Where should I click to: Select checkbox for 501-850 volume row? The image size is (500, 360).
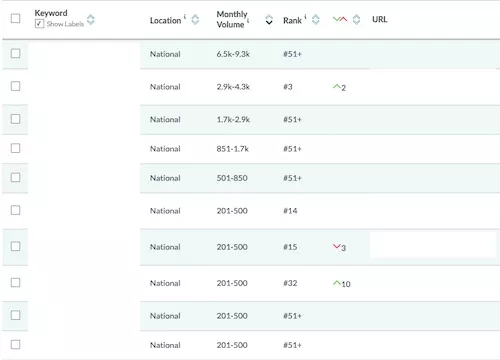[x=15, y=177]
